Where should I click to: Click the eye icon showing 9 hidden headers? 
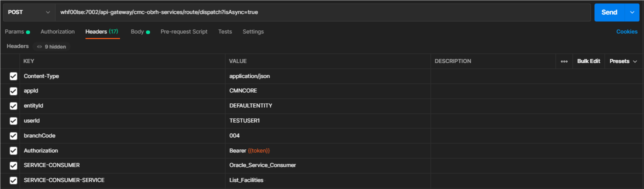(39, 46)
